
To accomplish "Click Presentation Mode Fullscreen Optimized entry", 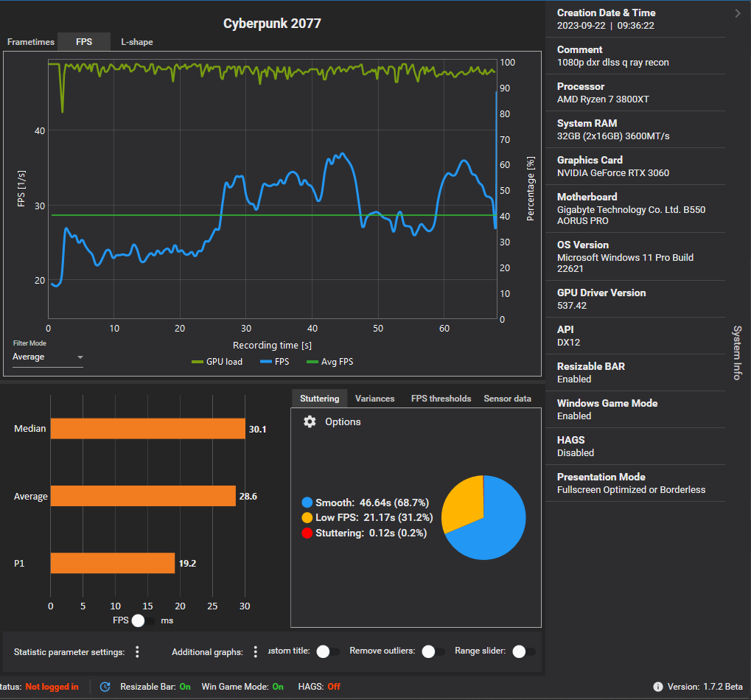I will tap(635, 483).
